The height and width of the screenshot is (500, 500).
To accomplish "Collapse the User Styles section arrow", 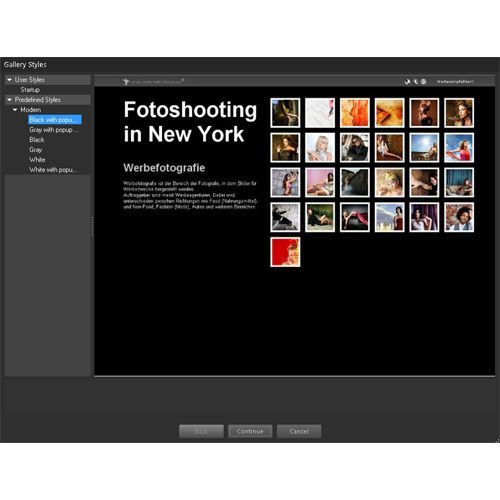I will (x=9, y=80).
